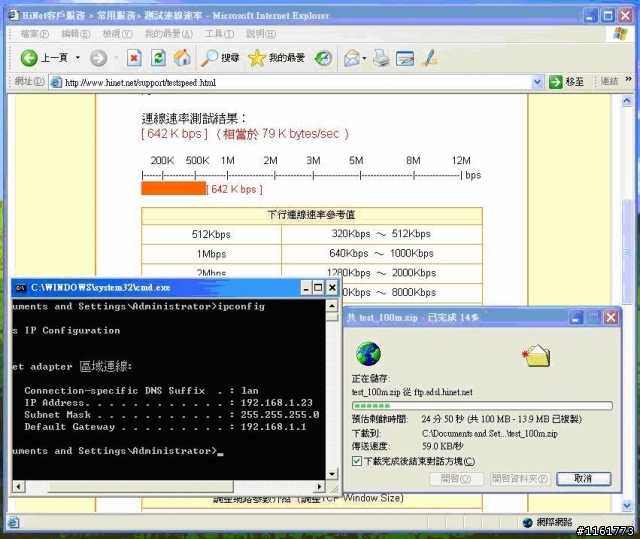Click the IE status bar page icon
The width and height of the screenshot is (640, 539).
(13, 522)
